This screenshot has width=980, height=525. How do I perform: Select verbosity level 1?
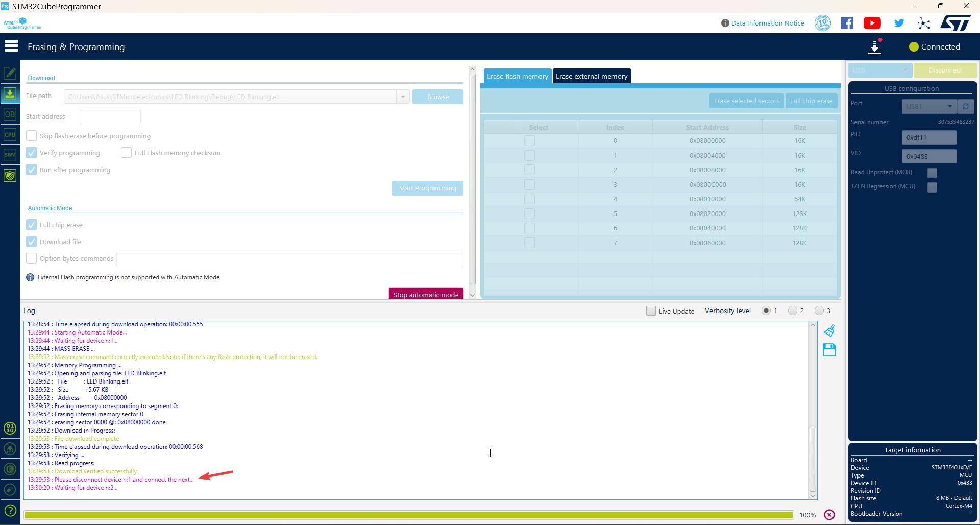point(766,311)
